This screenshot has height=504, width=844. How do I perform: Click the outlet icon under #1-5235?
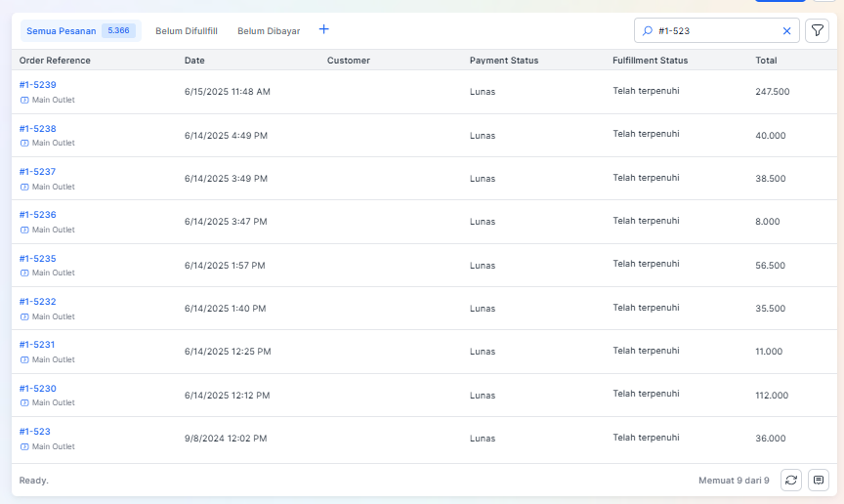pyautogui.click(x=24, y=273)
